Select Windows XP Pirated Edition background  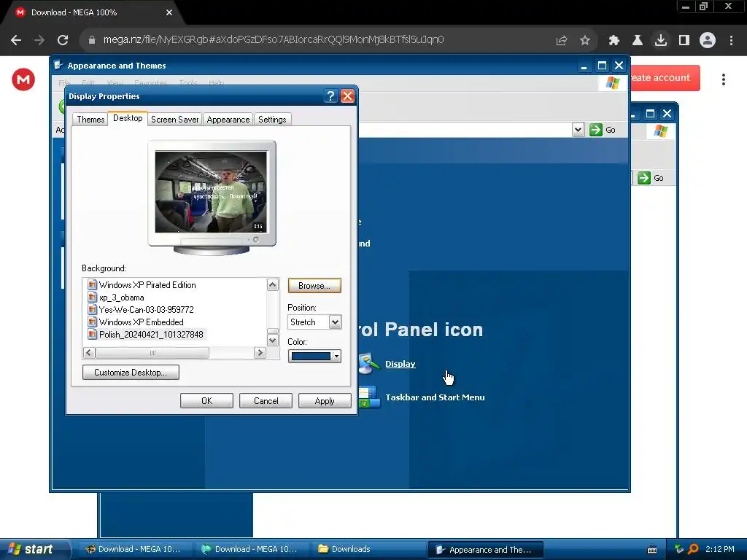147,285
